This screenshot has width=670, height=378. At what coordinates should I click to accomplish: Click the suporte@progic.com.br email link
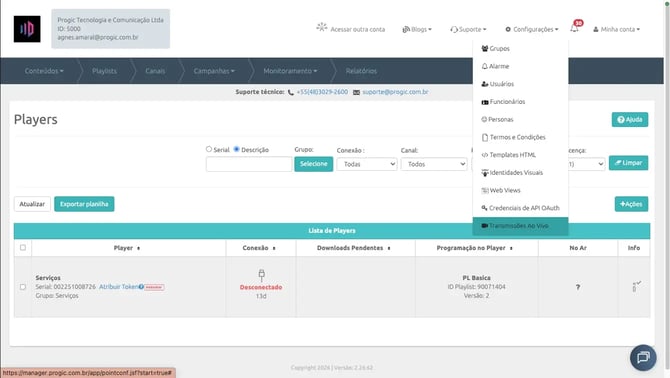(x=395, y=92)
